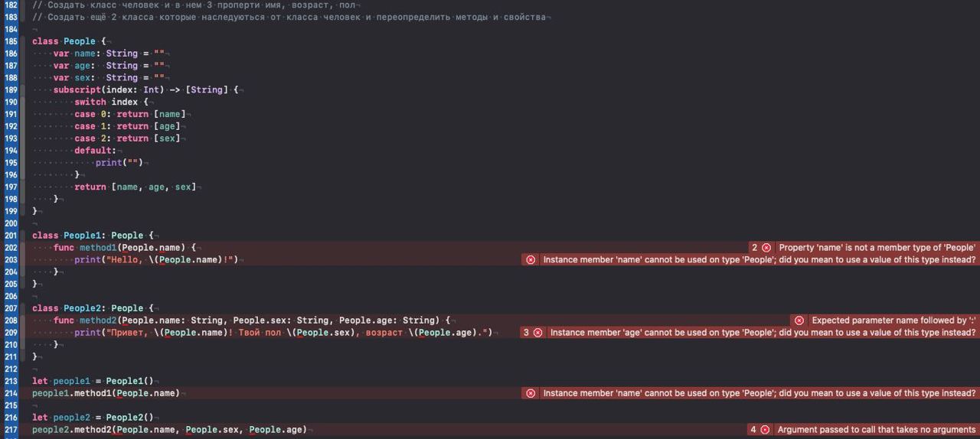
Task: Open the "Instance member 'name'" error on line 214
Action: pos(759,393)
